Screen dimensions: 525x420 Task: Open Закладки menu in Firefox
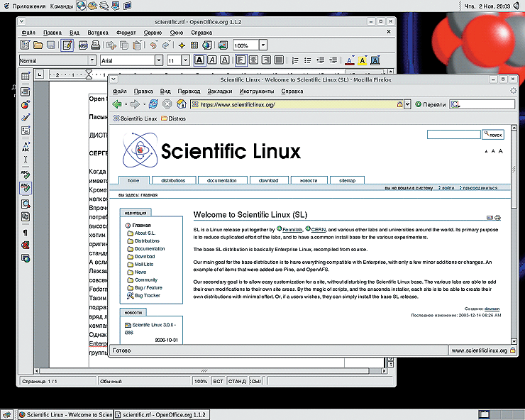(x=220, y=91)
